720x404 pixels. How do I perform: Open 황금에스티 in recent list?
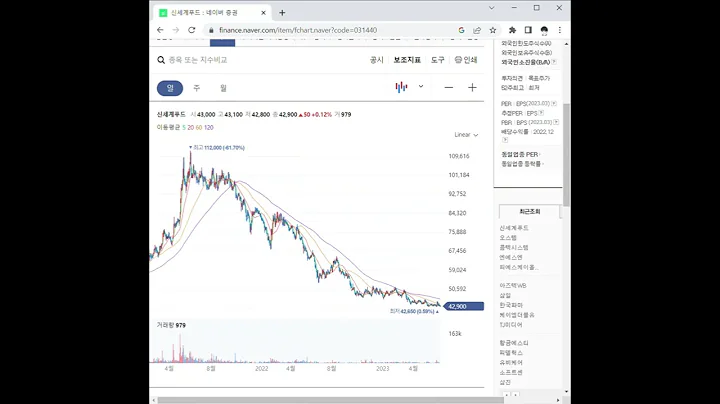(514, 343)
